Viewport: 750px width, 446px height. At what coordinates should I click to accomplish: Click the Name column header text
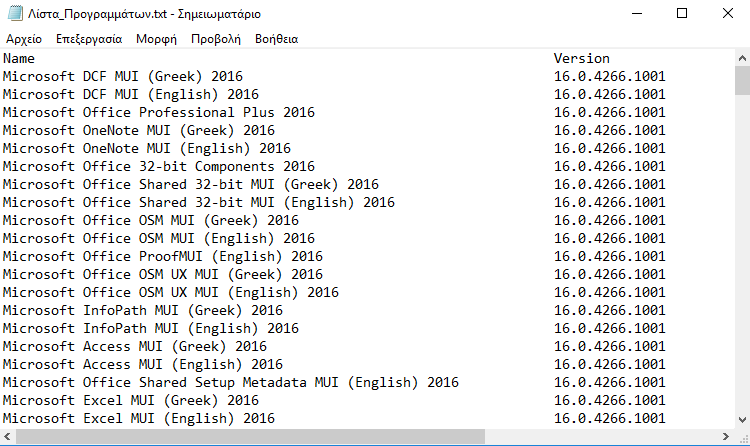pyautogui.click(x=19, y=58)
